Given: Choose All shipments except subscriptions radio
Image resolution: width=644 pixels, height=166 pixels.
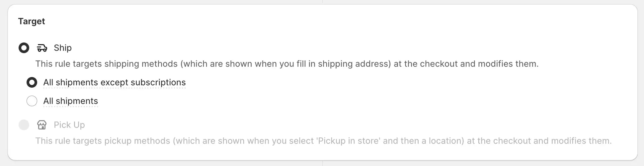Looking at the screenshot, I should pos(32,82).
